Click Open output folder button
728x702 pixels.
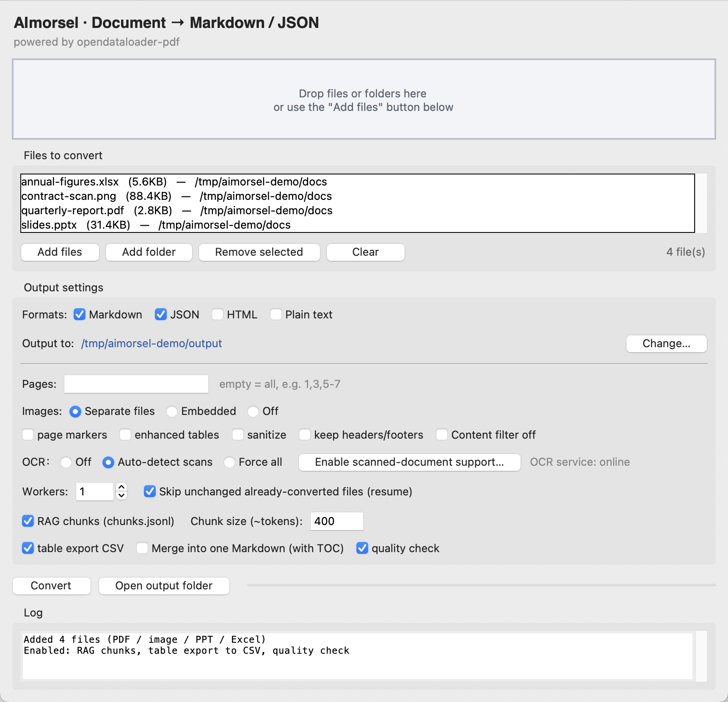[x=164, y=586]
